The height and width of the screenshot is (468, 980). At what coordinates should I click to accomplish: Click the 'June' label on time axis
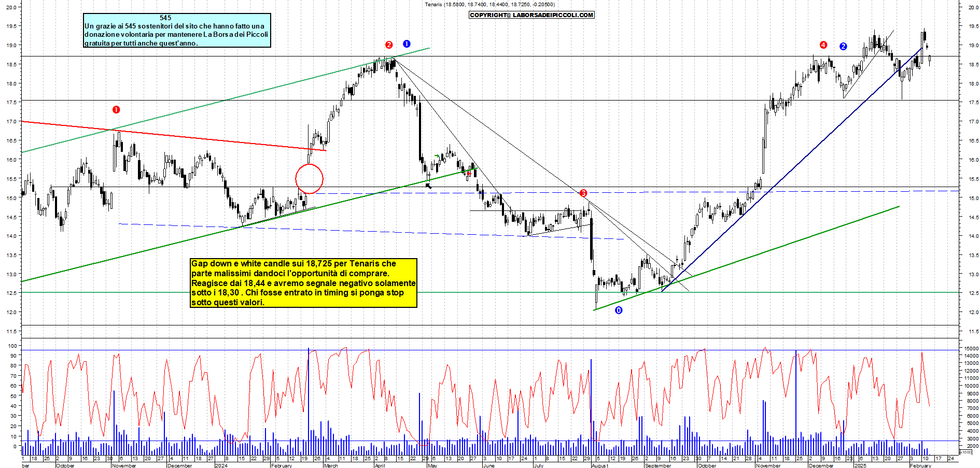tap(488, 465)
